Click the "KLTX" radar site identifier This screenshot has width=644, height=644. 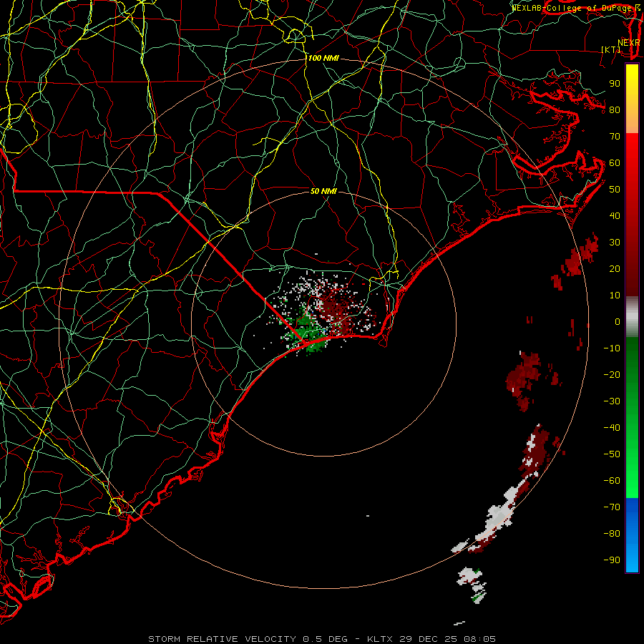click(380, 639)
